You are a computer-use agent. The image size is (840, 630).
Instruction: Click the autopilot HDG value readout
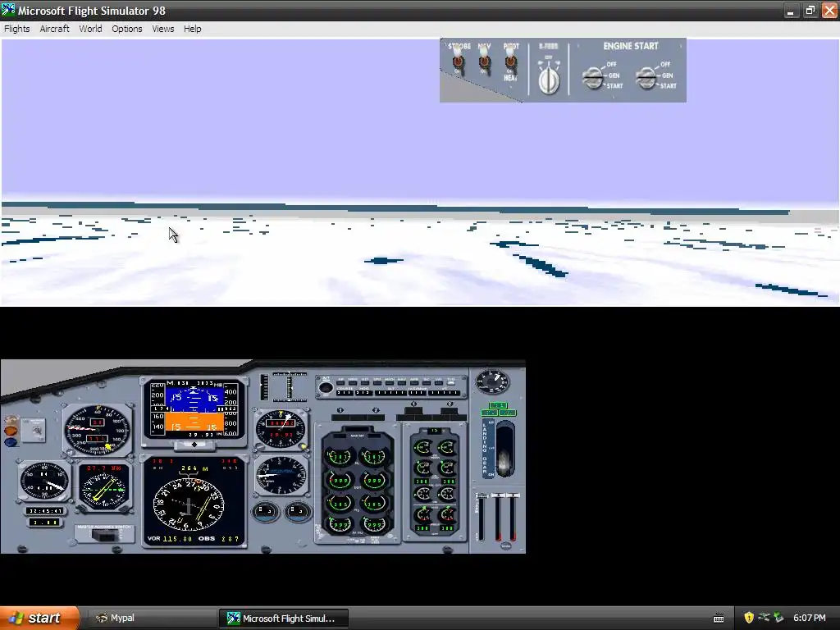pos(364,393)
